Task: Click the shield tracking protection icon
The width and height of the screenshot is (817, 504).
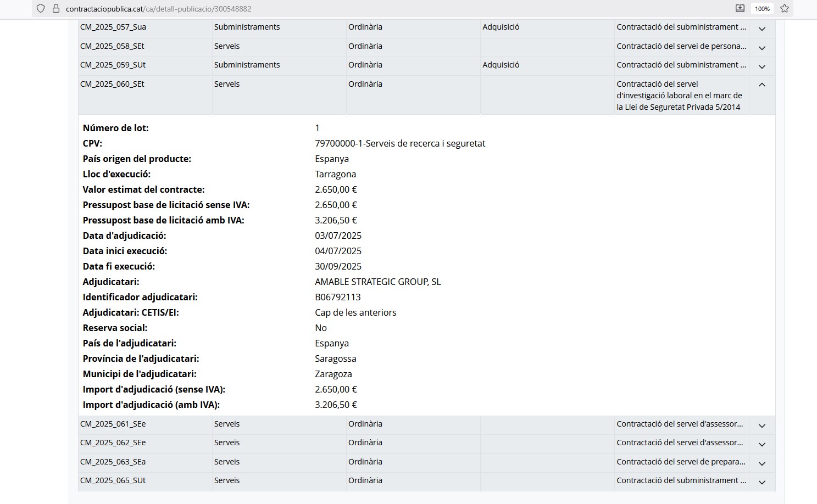Action: pos(41,9)
